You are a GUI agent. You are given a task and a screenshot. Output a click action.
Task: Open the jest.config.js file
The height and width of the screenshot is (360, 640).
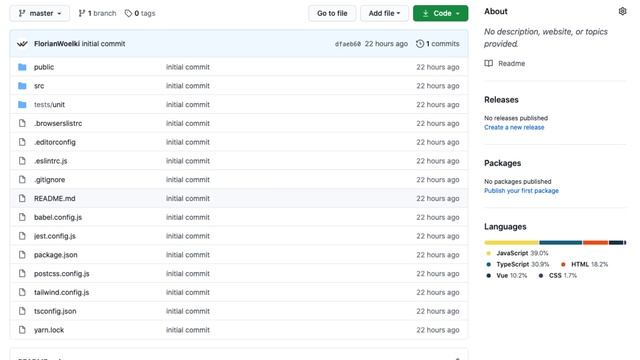point(55,236)
